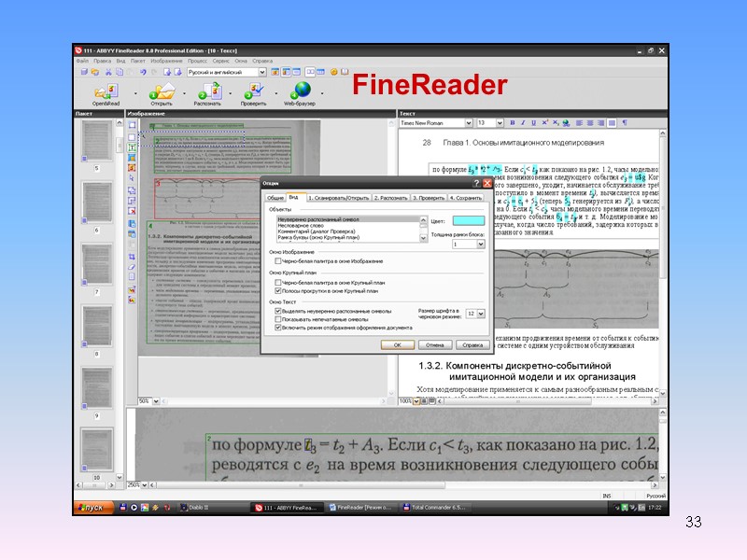Expand the arrow next to Распознать button
Image resolution: width=747 pixels, height=560 pixels.
(x=230, y=93)
